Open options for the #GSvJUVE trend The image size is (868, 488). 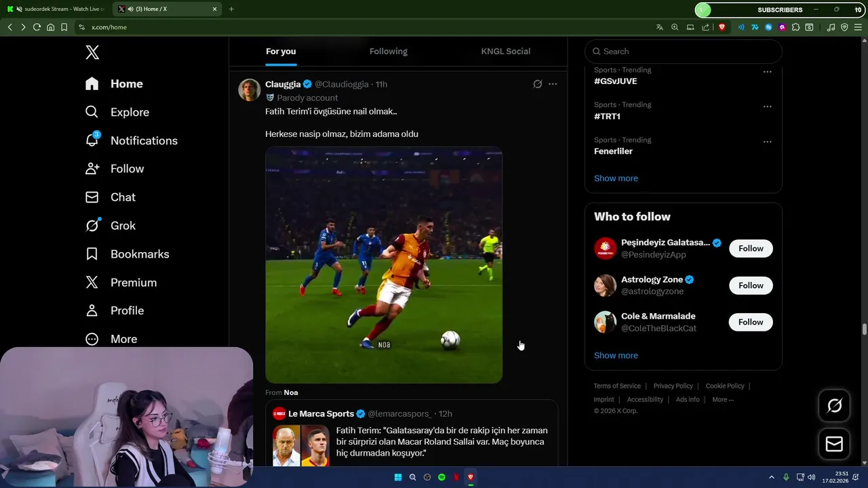(x=768, y=72)
